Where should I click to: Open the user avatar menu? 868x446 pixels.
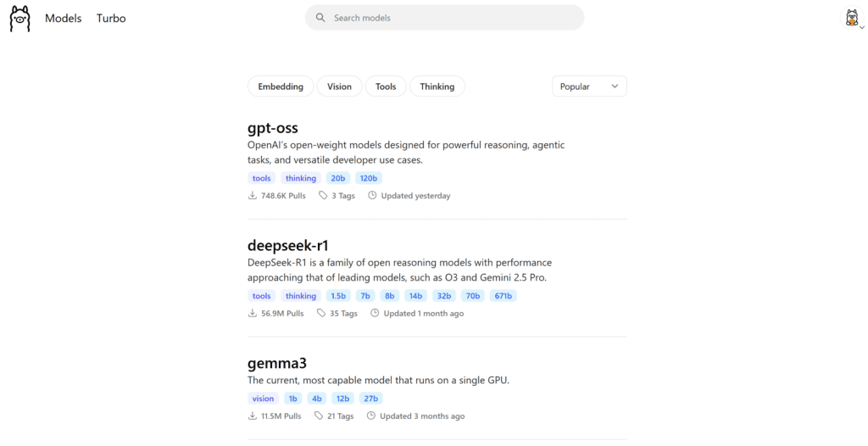pos(850,18)
